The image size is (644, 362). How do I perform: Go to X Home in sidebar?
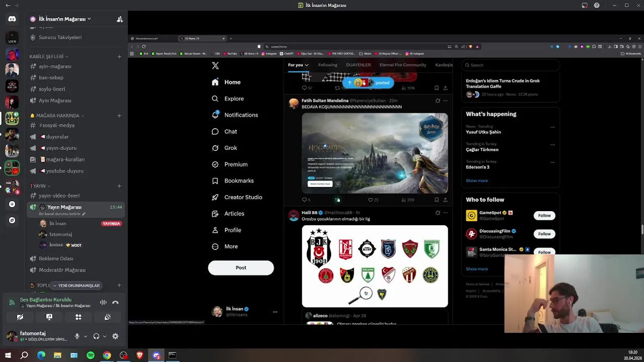226,82
